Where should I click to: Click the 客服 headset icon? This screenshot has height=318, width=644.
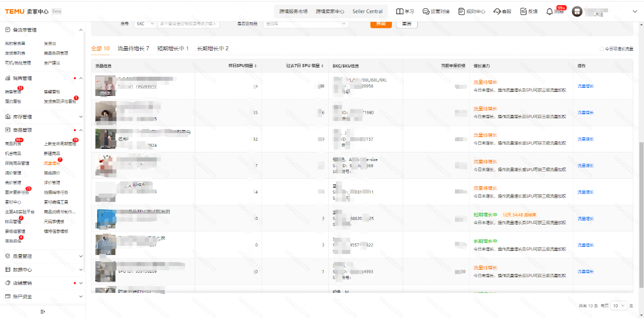click(x=497, y=11)
